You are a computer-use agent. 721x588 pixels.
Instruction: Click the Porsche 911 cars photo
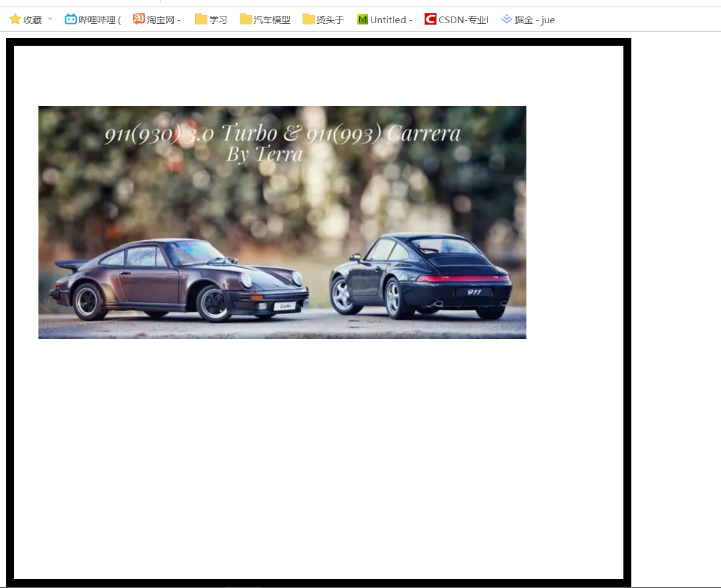[x=282, y=223]
